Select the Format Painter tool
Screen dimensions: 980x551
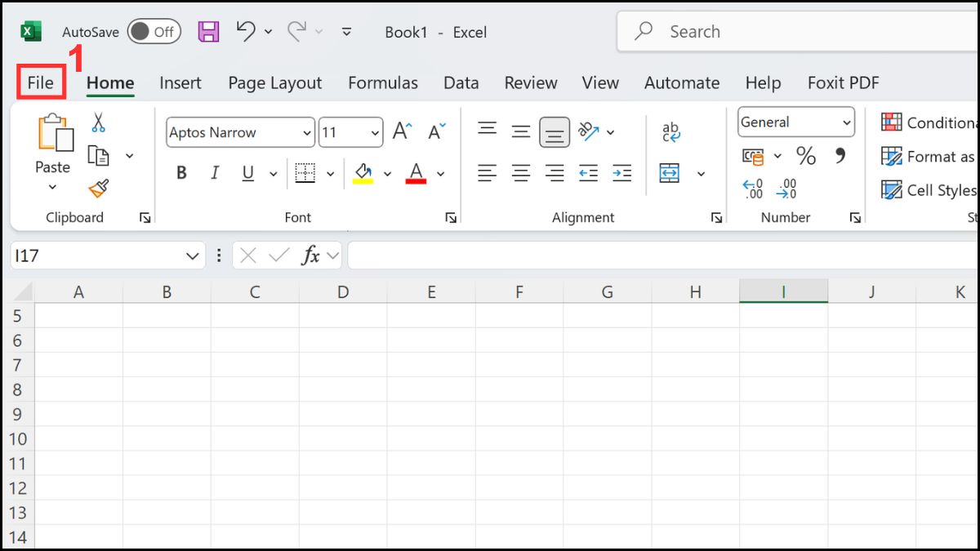point(99,189)
